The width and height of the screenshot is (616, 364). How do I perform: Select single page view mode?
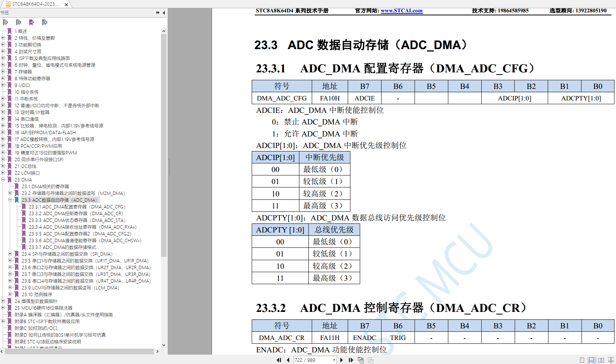pos(582,360)
